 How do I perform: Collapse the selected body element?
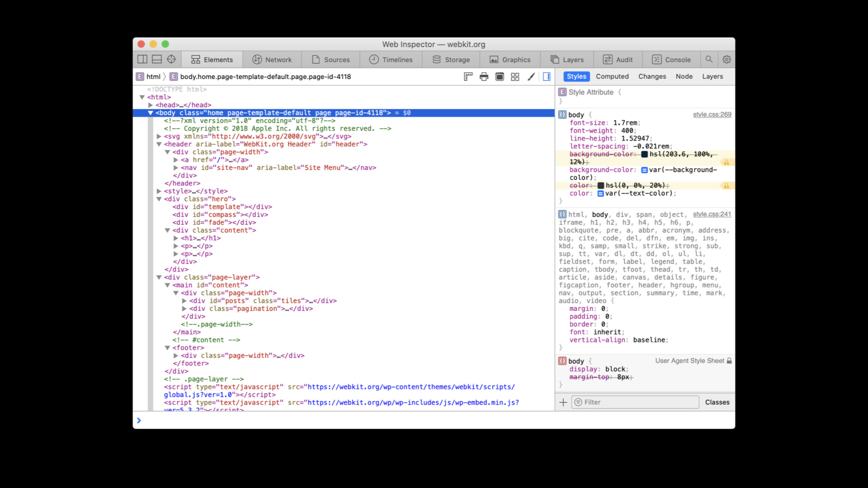[150, 113]
